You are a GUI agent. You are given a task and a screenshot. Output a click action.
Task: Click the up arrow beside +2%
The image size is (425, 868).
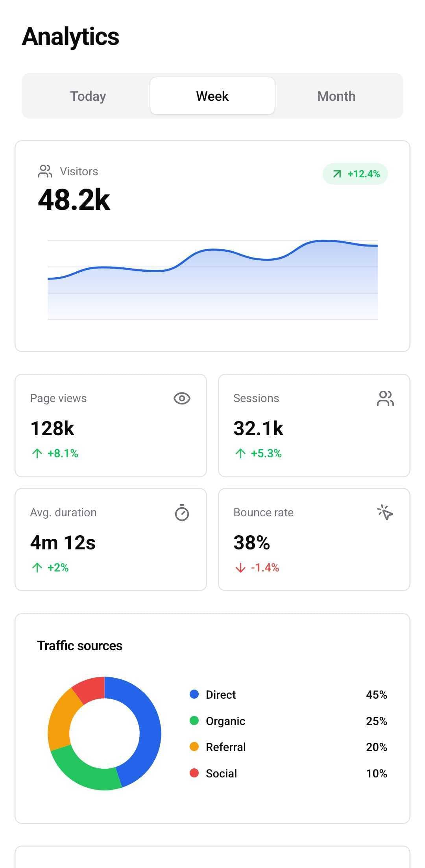click(x=37, y=568)
